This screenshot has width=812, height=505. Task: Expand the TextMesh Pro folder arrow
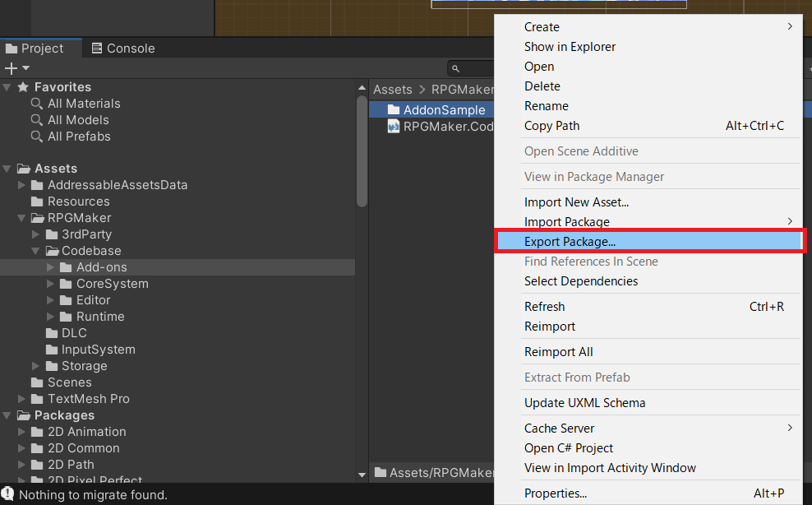[x=21, y=399]
